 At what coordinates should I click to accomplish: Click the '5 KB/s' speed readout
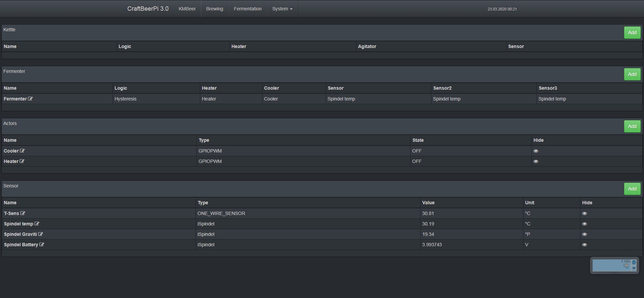[x=626, y=261]
